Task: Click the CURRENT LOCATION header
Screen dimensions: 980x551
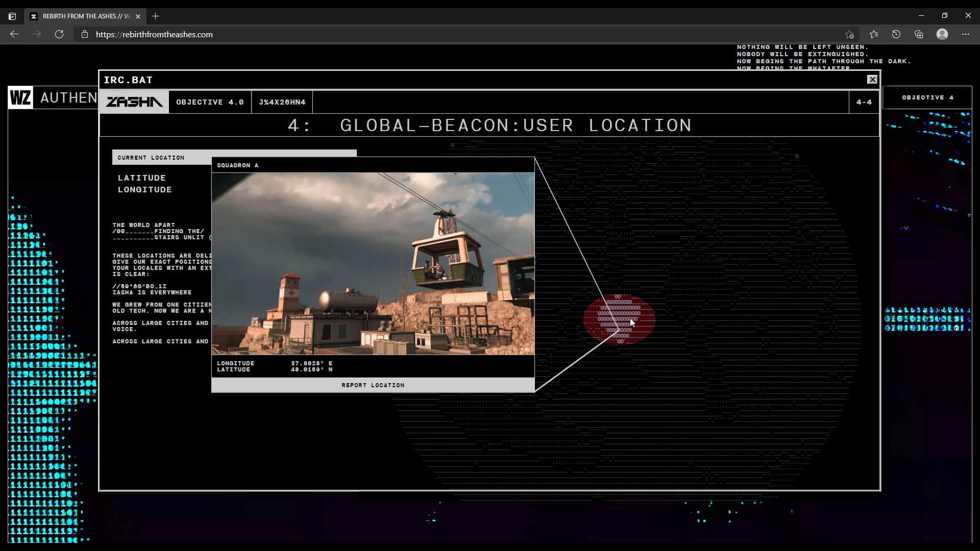Action: coord(151,158)
